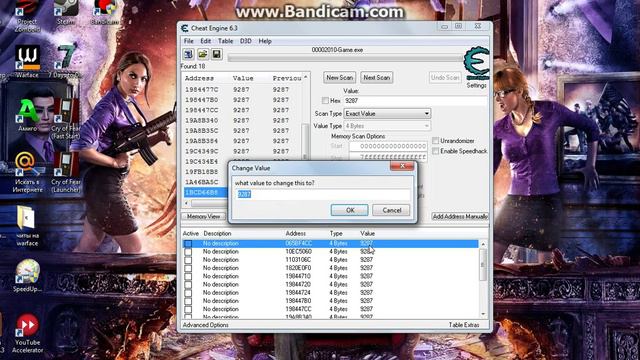Activate the address 065BF4CC row checkbox

point(188,244)
